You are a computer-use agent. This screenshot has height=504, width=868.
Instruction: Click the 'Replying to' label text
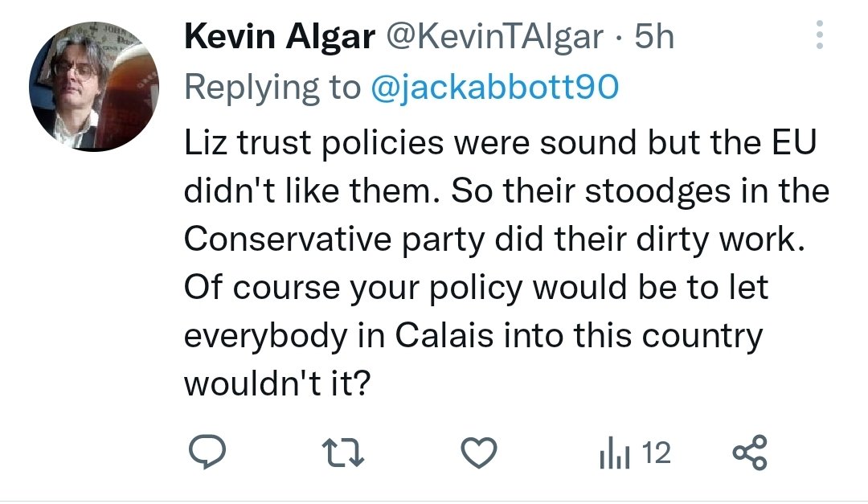pyautogui.click(x=272, y=88)
